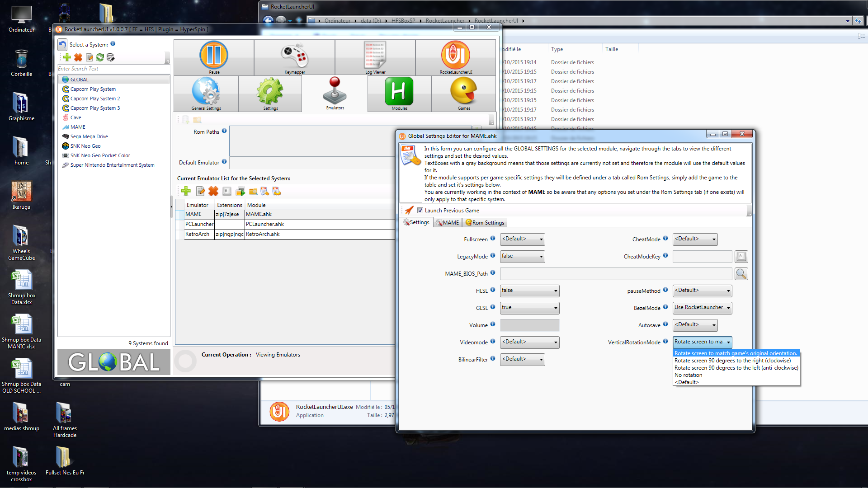The width and height of the screenshot is (868, 488).
Task: Add new emulator with green plus icon
Action: point(186,192)
